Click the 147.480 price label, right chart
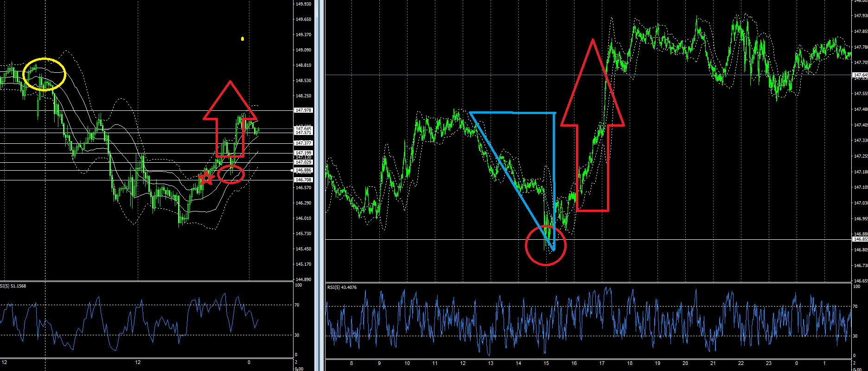This screenshot has height=371, width=868. 861,109
